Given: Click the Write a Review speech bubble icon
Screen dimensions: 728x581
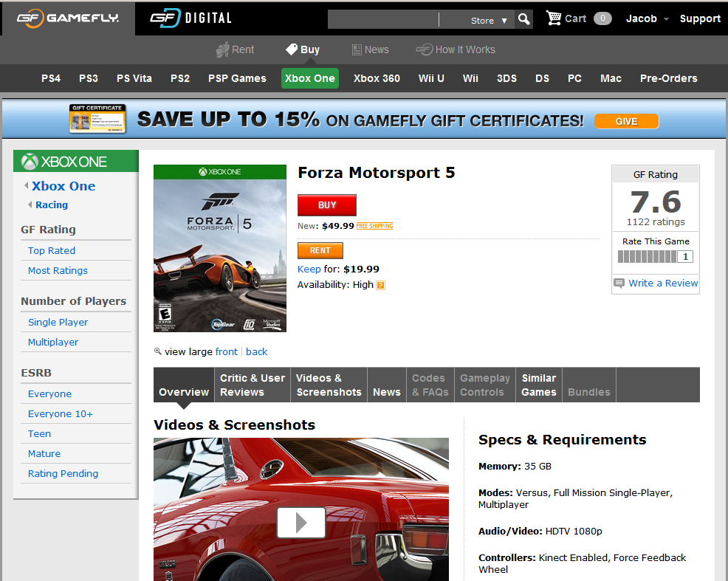Looking at the screenshot, I should (619, 283).
